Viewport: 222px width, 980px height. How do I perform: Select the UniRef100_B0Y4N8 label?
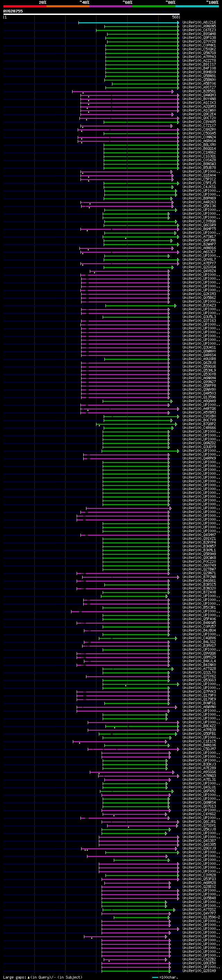[199, 99]
